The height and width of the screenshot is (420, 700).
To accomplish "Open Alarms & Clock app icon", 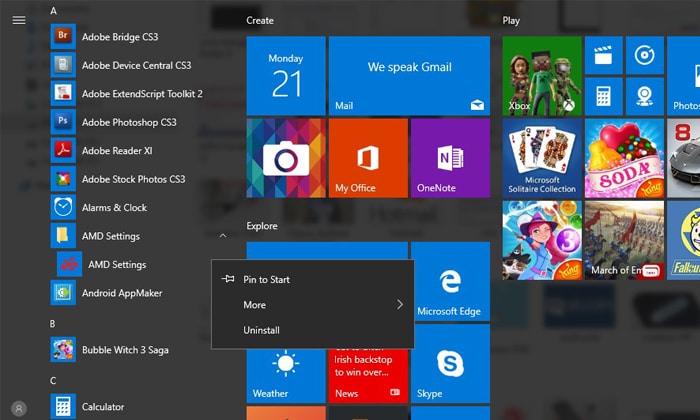I will click(x=63, y=208).
